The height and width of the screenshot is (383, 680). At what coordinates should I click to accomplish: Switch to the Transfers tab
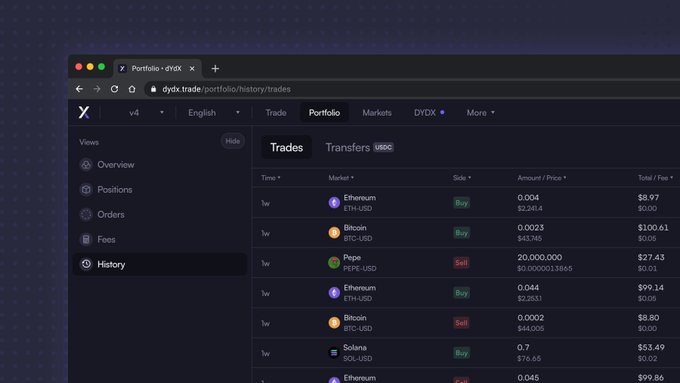360,147
